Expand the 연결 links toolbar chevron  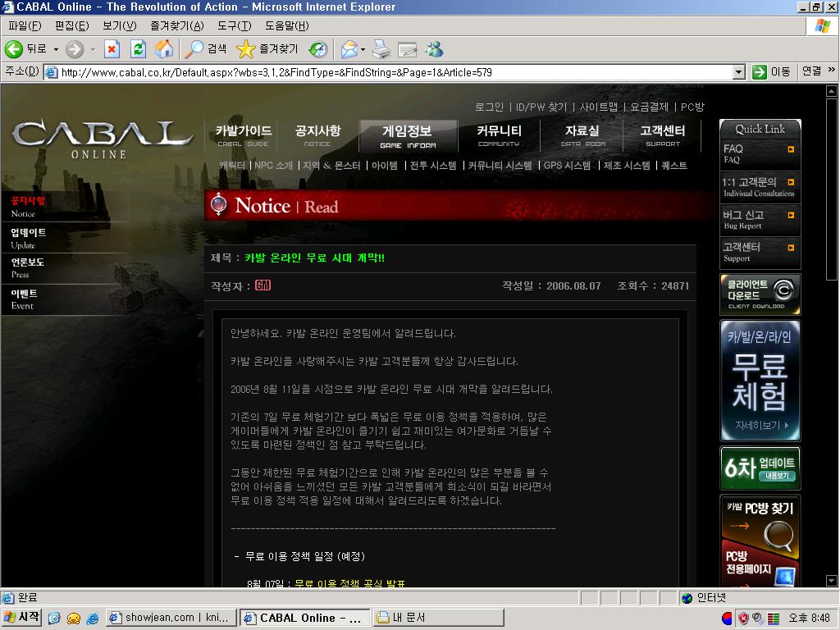pyautogui.click(x=832, y=70)
